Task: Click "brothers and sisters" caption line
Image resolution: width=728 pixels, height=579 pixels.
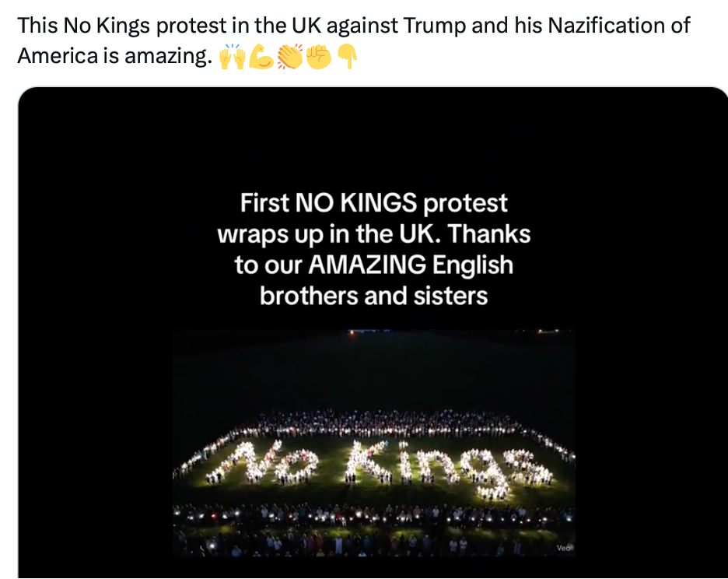Action: tap(373, 296)
